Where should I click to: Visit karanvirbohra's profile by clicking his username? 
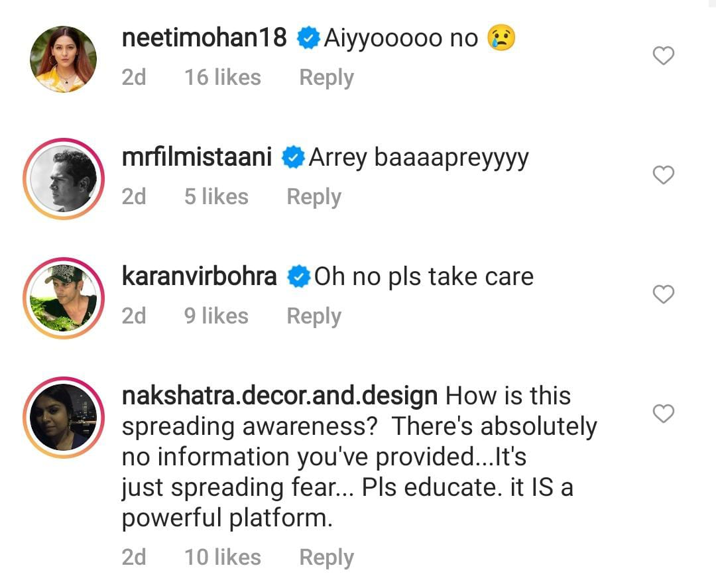coord(199,276)
